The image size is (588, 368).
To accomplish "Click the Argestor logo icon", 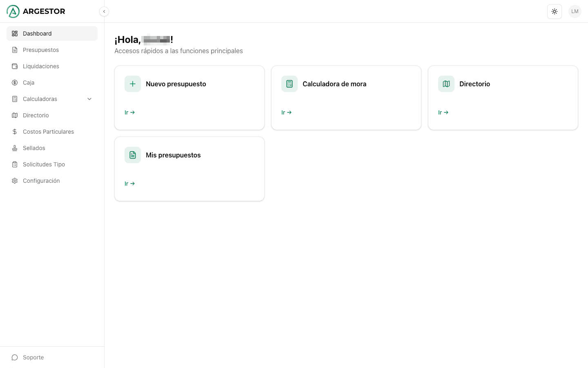I will [13, 11].
